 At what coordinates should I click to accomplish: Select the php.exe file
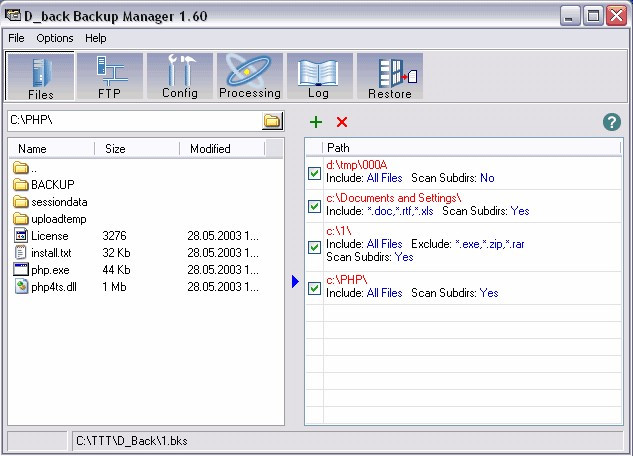[x=41, y=270]
